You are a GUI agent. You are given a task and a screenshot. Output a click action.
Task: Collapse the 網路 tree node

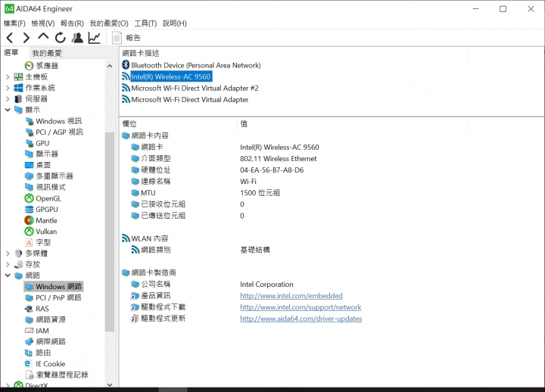(x=8, y=275)
